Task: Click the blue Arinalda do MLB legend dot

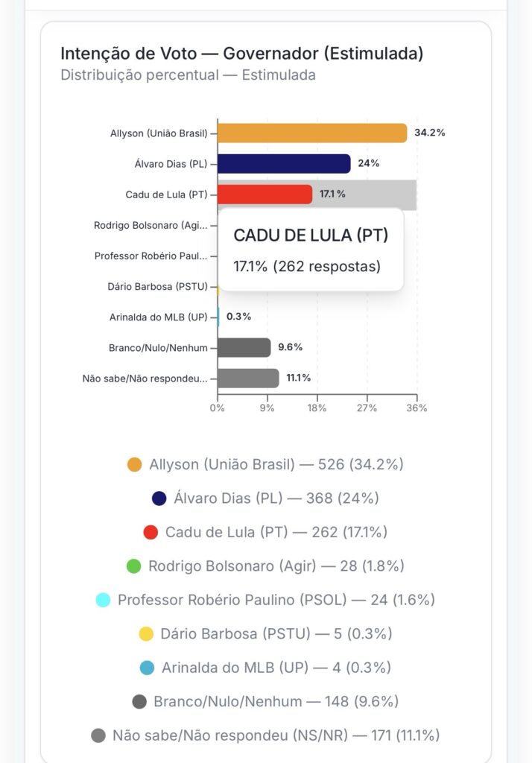Action: coord(147,668)
